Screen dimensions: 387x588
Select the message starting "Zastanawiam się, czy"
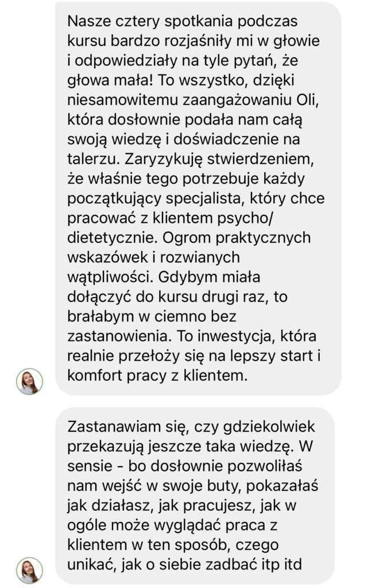point(195,496)
